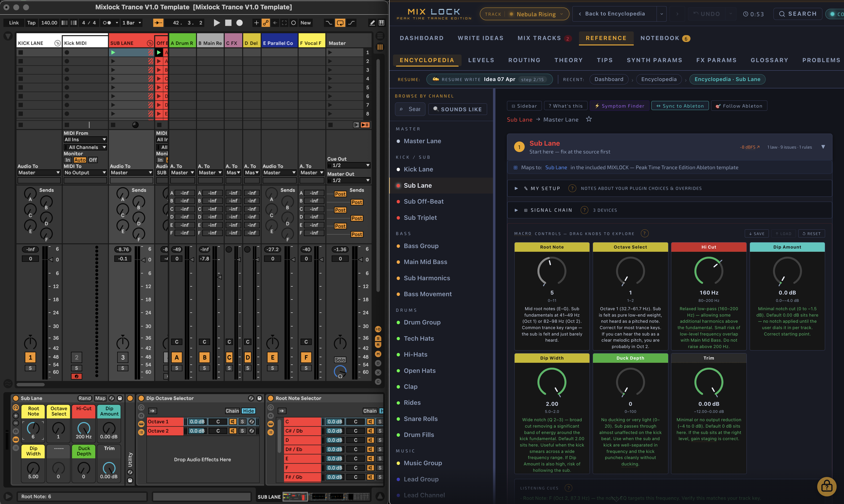Solo the E Parallel Co return track
844x504 pixels.
pyautogui.click(x=272, y=368)
